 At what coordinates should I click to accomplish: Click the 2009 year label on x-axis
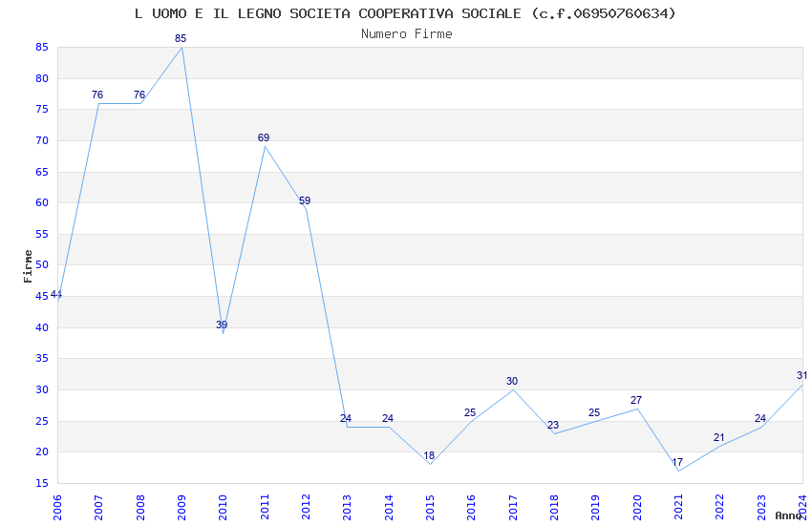click(x=182, y=507)
